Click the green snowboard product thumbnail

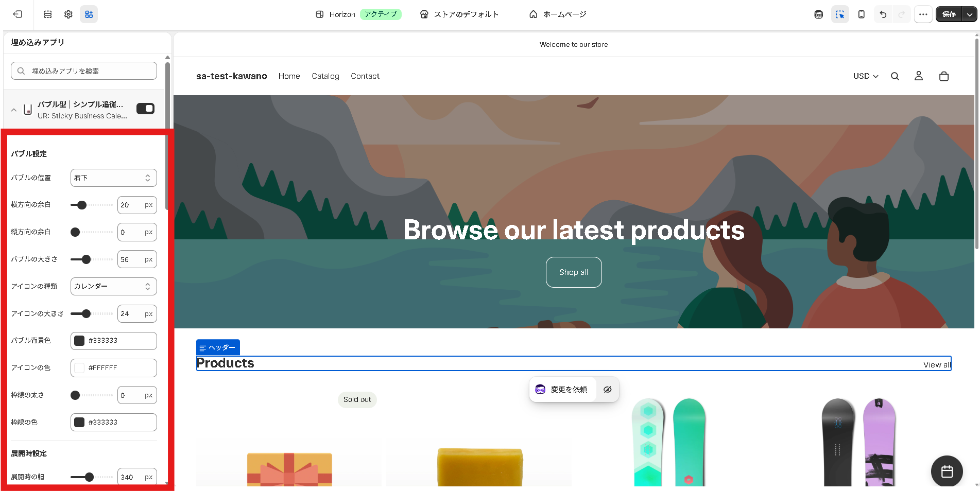coord(669,442)
